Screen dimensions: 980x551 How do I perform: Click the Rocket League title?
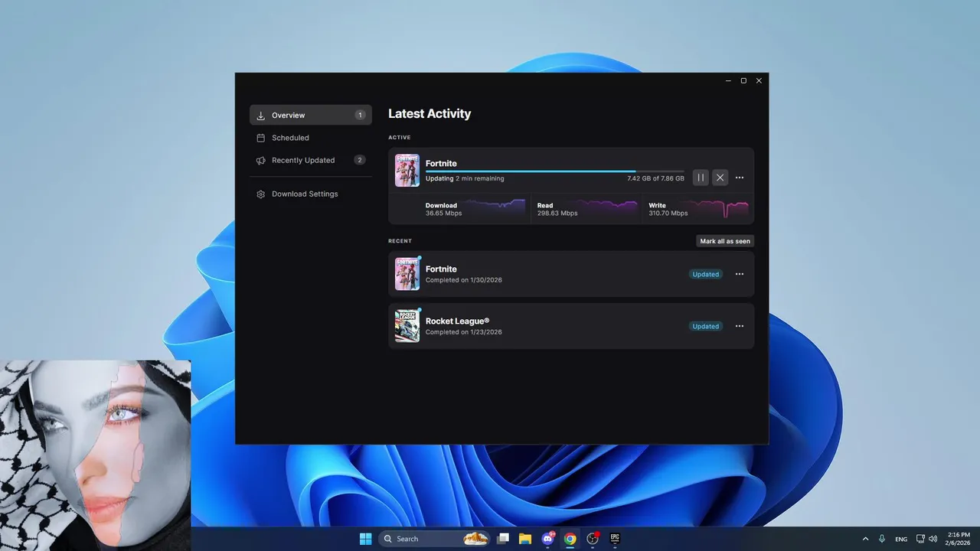(x=457, y=321)
